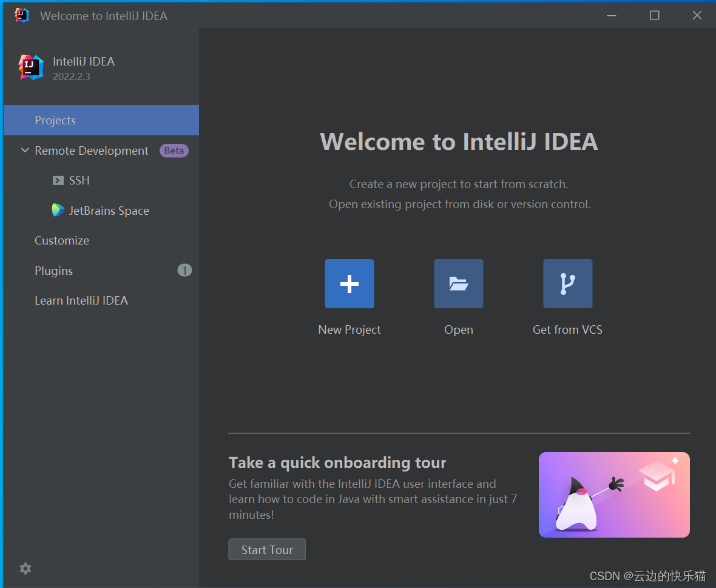The image size is (716, 588).
Task: Open the Customize tab
Action: pyautogui.click(x=62, y=240)
